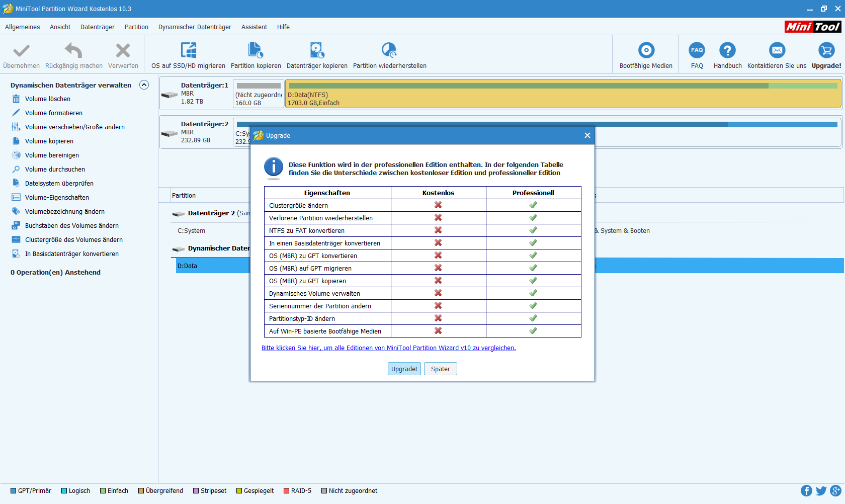Run Dateisystem überprüfen action
Screen dimensions: 845x504
pos(59,184)
